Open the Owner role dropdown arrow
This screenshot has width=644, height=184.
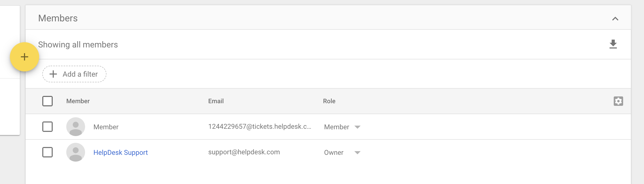pos(357,153)
